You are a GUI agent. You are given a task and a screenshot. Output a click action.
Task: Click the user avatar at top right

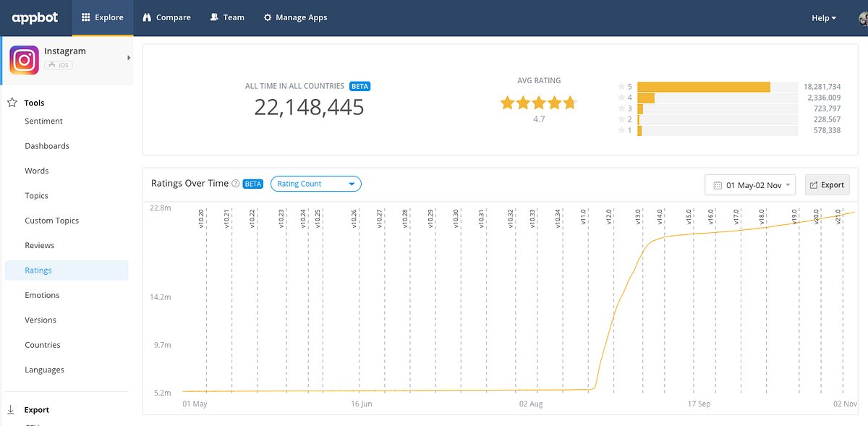point(862,18)
